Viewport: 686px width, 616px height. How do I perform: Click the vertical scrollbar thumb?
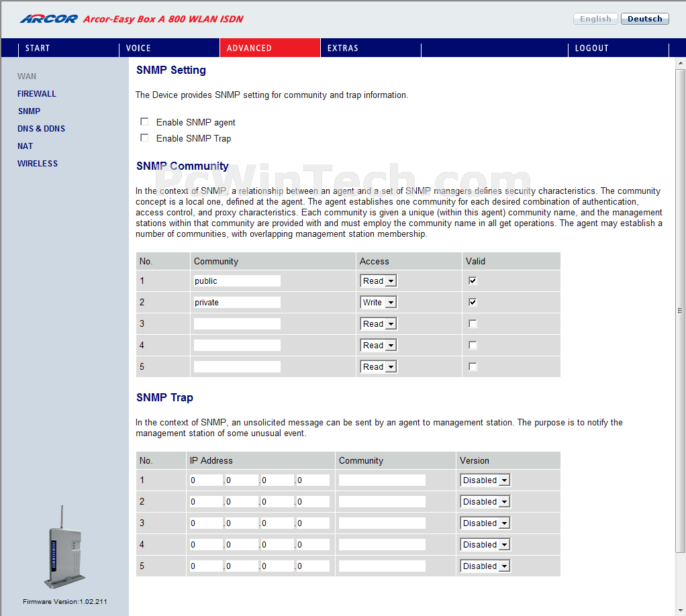pos(681,311)
